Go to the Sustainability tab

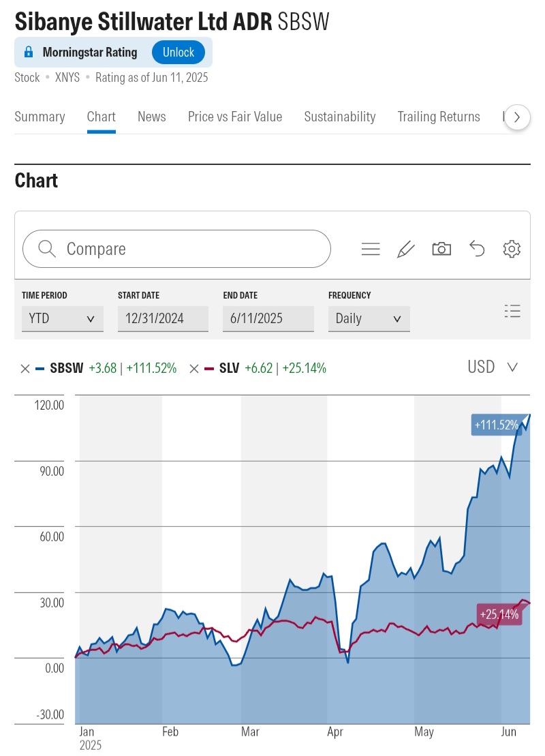[x=340, y=117]
